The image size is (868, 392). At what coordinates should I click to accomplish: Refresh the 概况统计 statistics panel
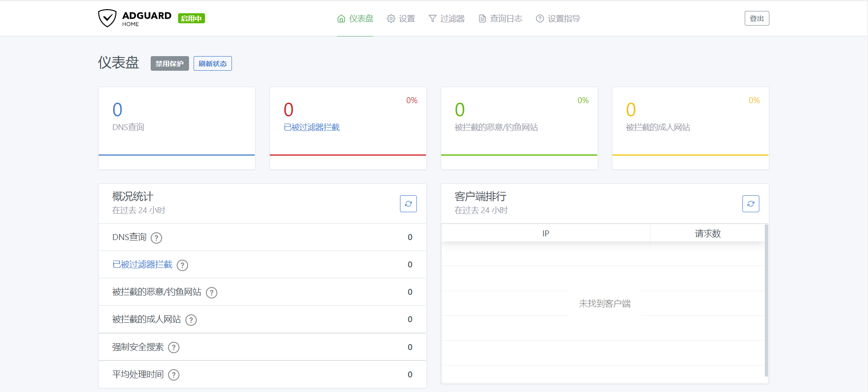[408, 204]
